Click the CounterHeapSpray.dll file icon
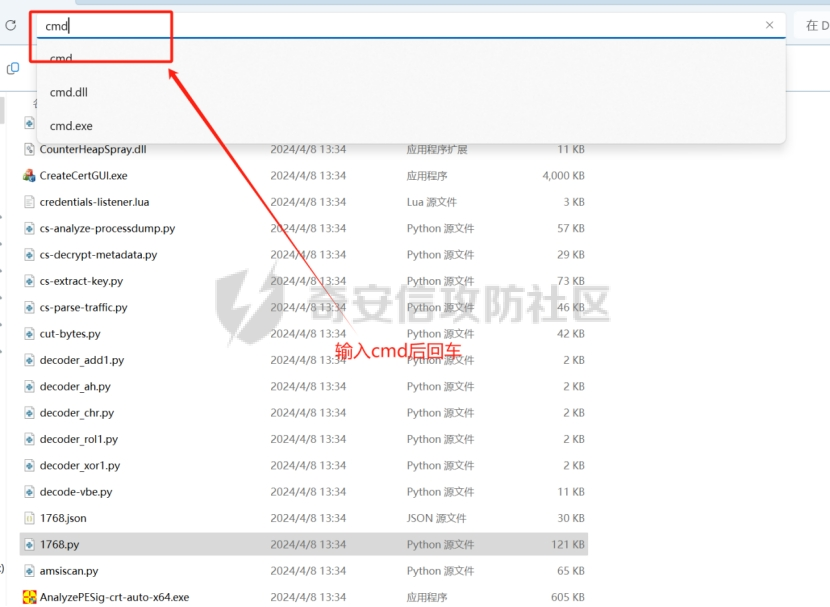 29,150
